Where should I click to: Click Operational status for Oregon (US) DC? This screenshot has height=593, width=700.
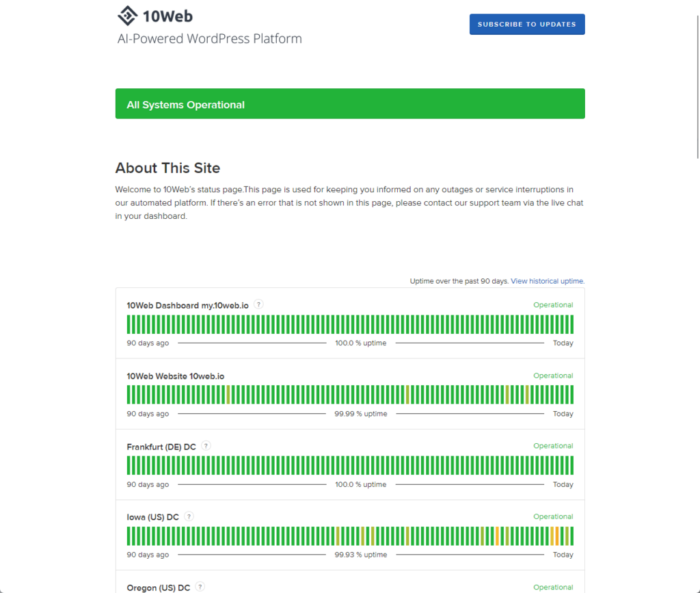553,587
